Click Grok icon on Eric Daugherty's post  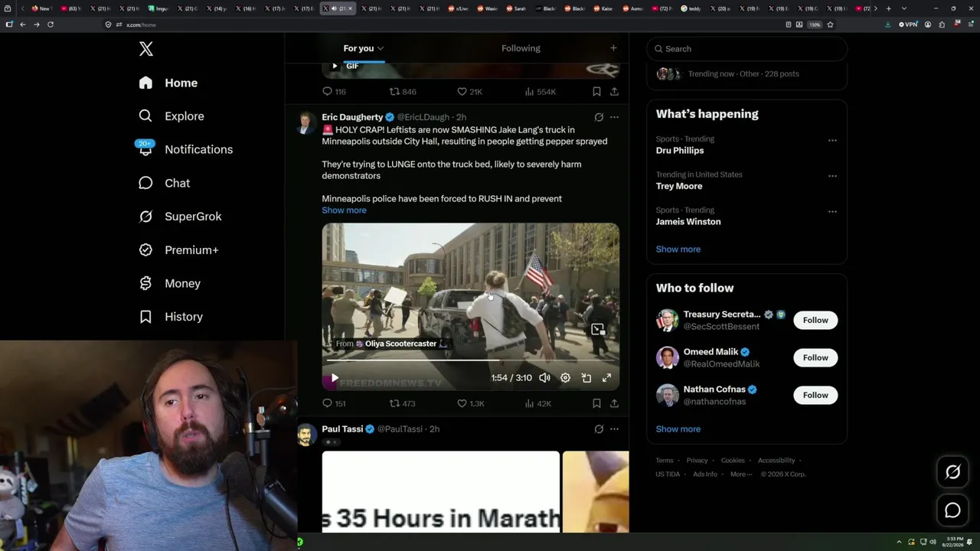(x=599, y=117)
